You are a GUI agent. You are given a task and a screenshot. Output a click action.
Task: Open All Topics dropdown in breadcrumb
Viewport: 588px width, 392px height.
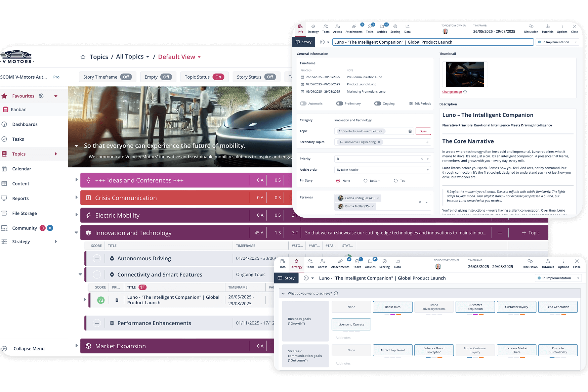point(133,57)
